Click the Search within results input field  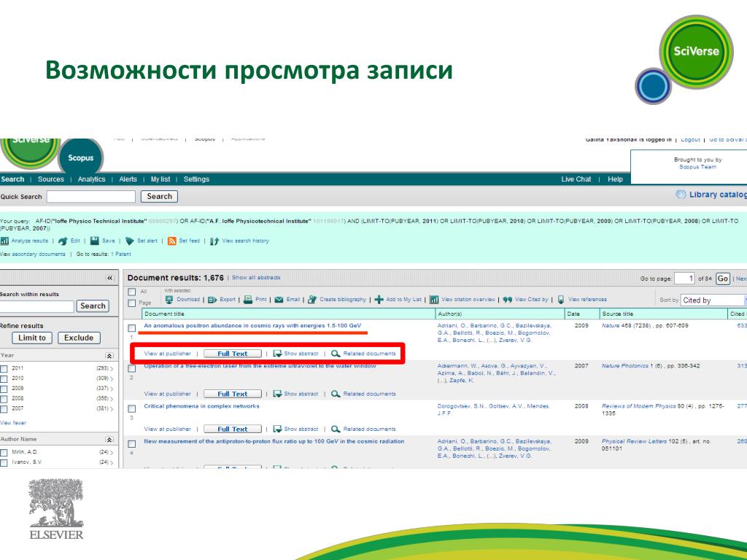pos(36,306)
